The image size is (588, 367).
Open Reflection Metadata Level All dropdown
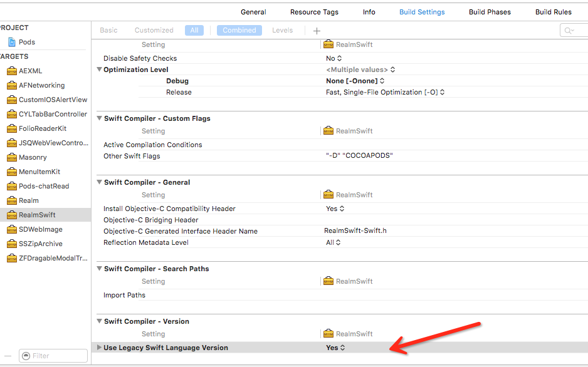333,242
